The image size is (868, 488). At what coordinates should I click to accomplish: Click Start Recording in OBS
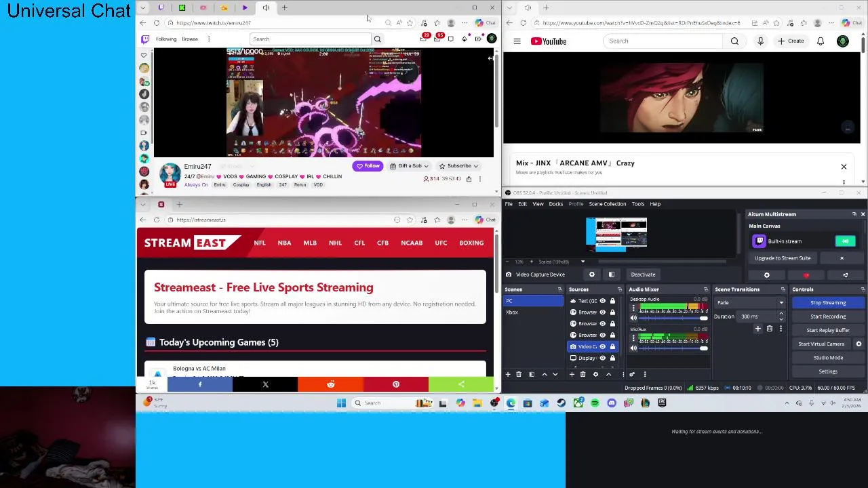828,317
